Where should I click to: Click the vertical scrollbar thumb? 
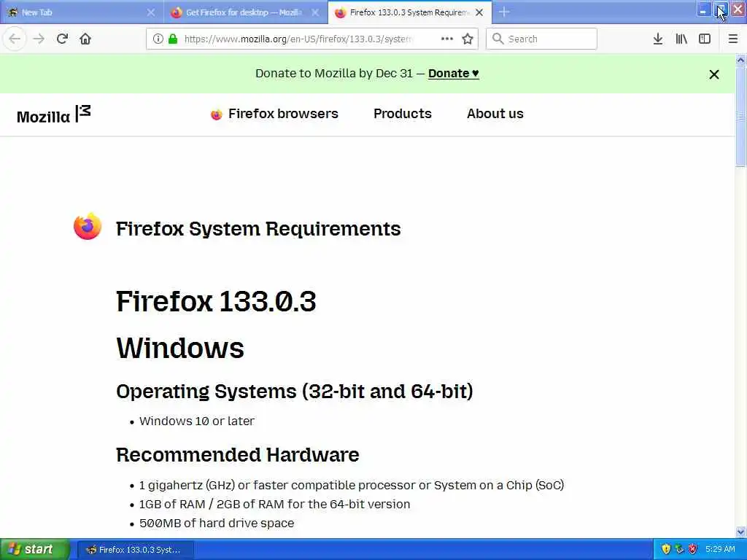[x=740, y=116]
